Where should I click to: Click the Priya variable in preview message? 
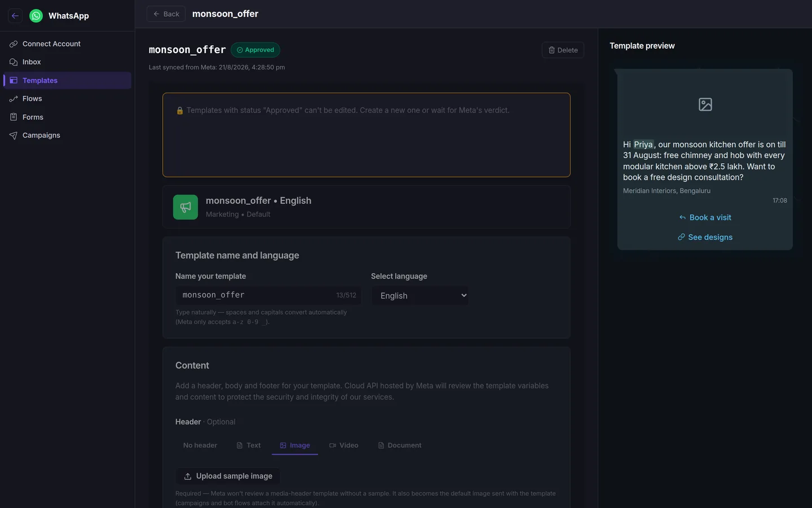[x=643, y=144]
